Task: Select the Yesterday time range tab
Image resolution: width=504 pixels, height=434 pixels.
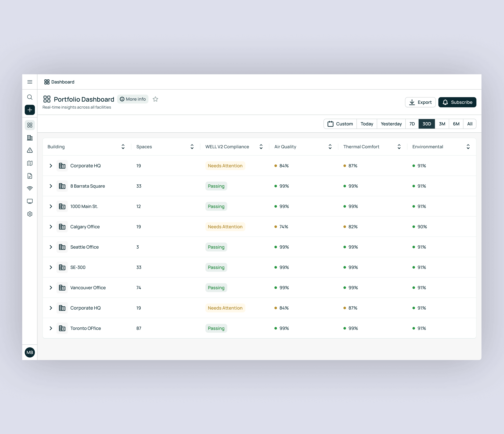Action: [x=391, y=124]
